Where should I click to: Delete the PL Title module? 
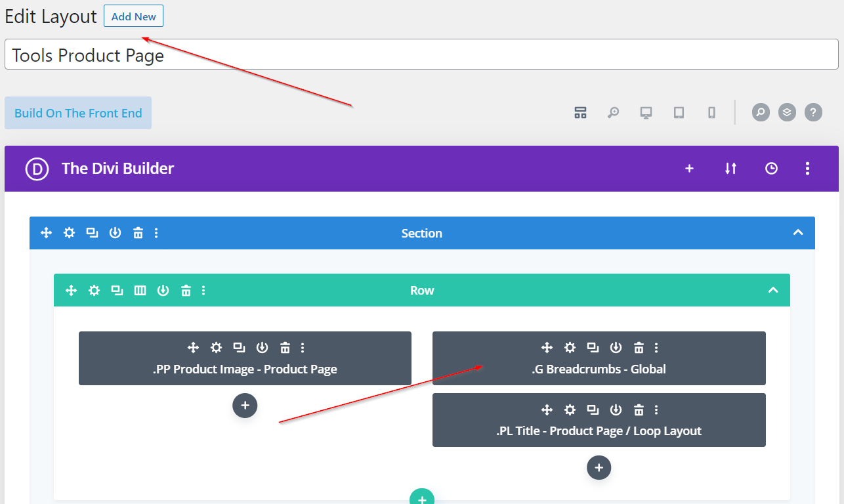pos(639,410)
